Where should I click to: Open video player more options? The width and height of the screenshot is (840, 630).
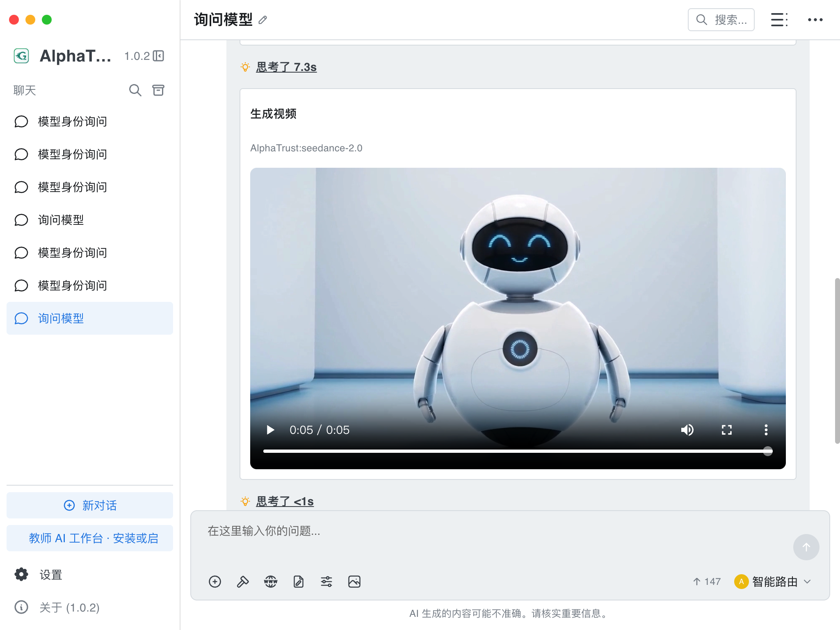766,430
